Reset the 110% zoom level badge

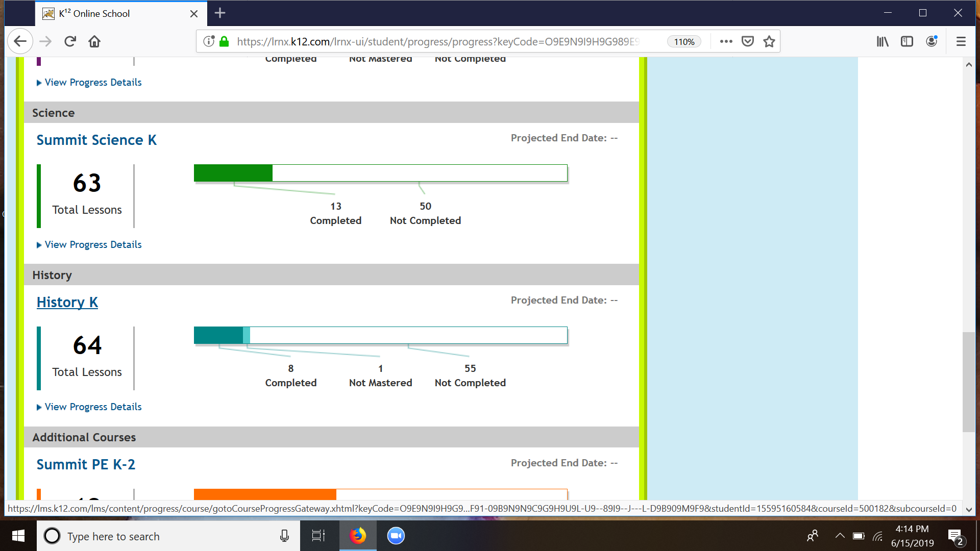(684, 42)
